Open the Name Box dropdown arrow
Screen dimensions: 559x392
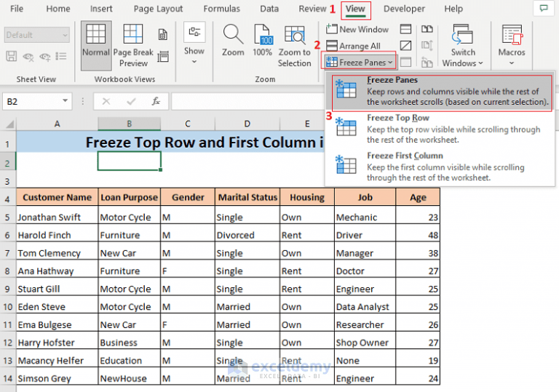[66, 101]
